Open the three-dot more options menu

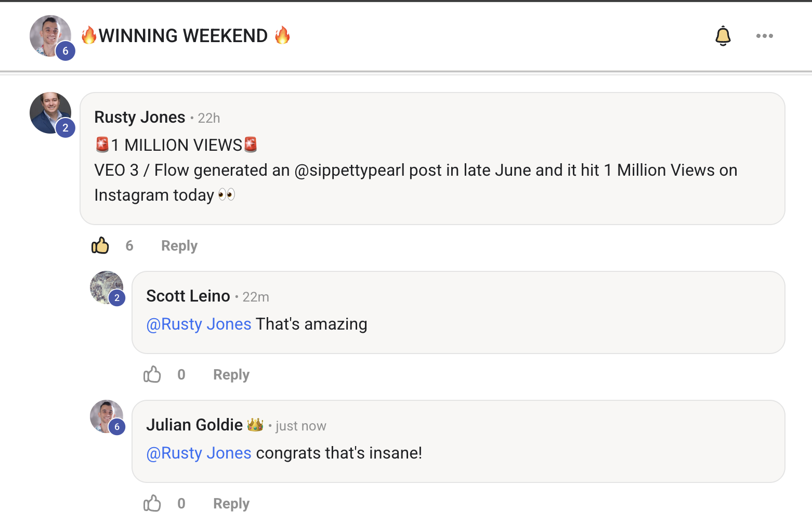pyautogui.click(x=765, y=36)
